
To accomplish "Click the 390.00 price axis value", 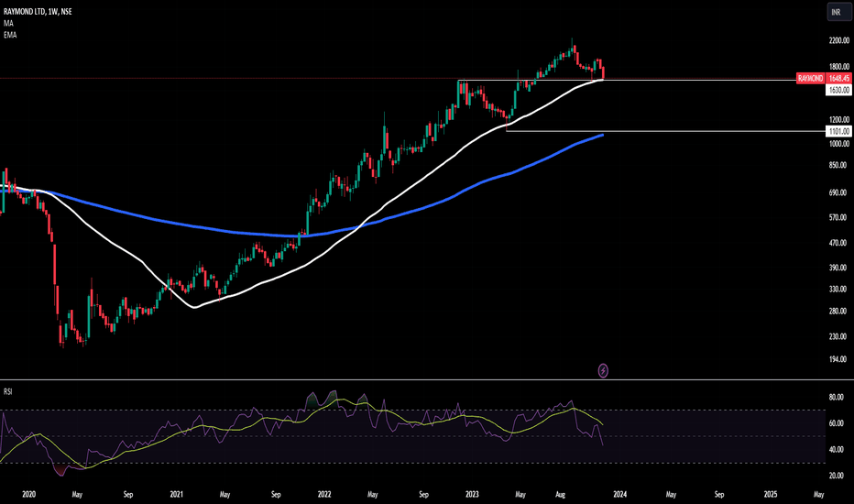I will pyautogui.click(x=838, y=268).
